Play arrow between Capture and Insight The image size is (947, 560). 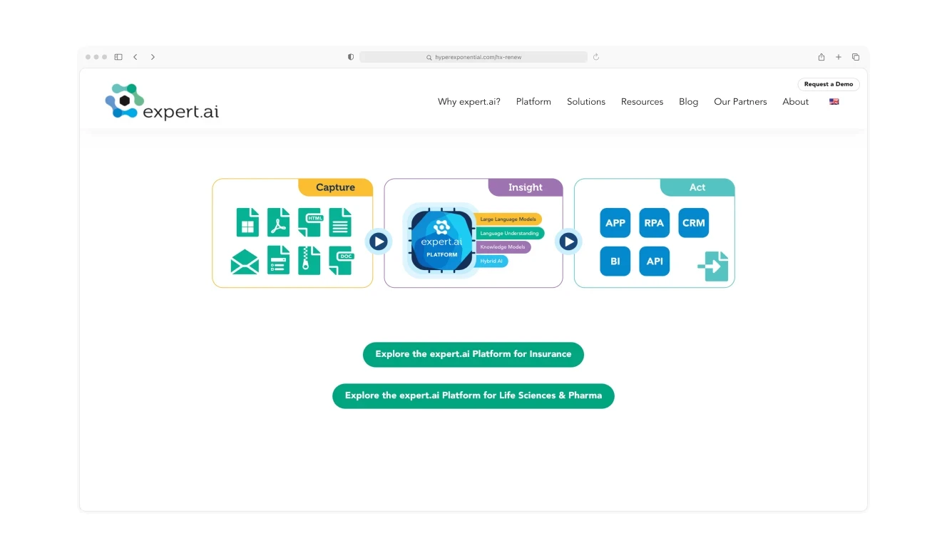coord(379,242)
